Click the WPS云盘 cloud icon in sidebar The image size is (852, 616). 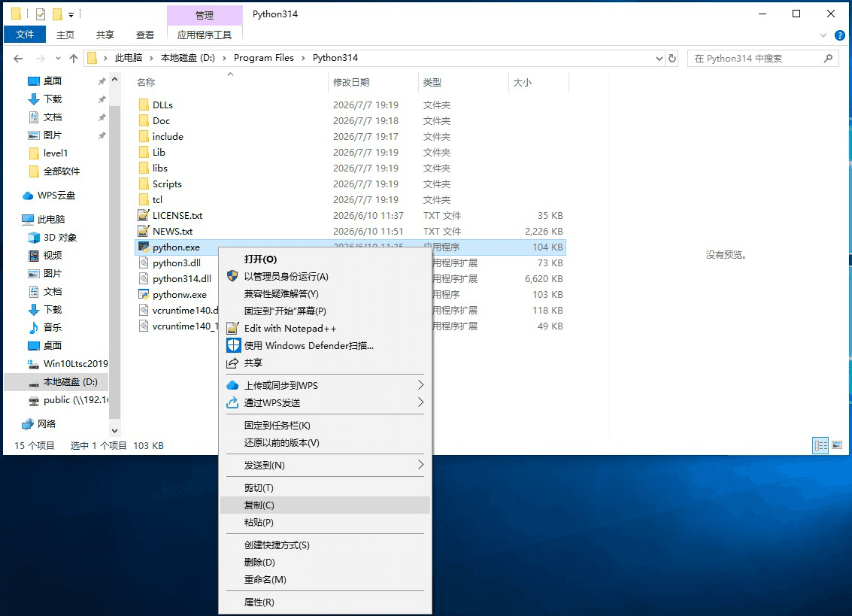pos(28,196)
